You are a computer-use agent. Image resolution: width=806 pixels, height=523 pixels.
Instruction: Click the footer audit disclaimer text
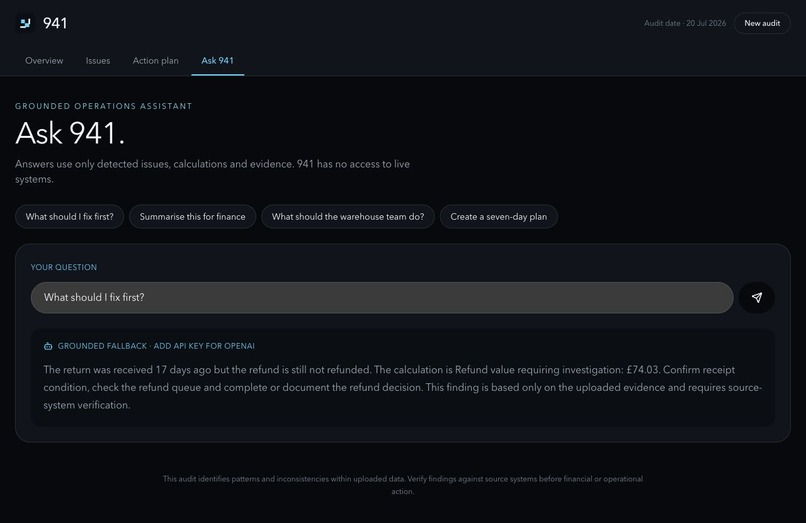coord(402,485)
